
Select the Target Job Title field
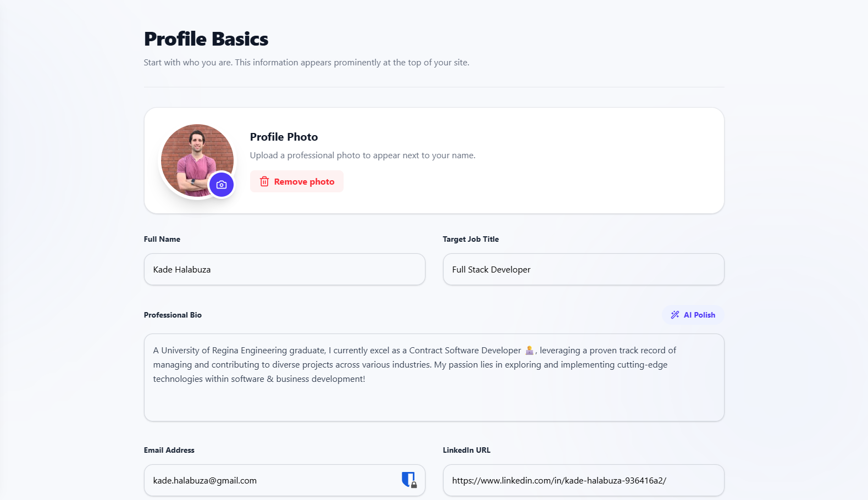click(x=583, y=269)
